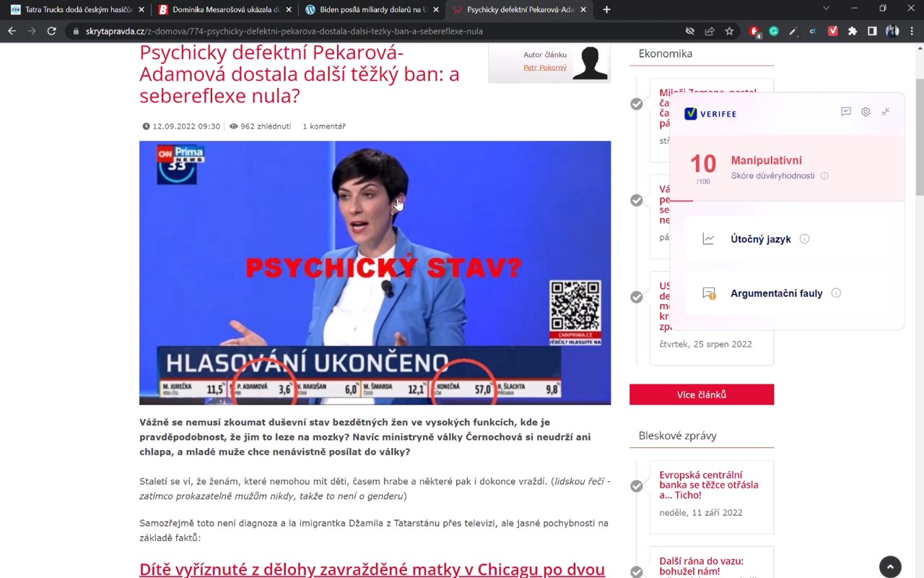Click the Bleskové zprávy section heading
This screenshot has height=578, width=924.
[x=678, y=436]
